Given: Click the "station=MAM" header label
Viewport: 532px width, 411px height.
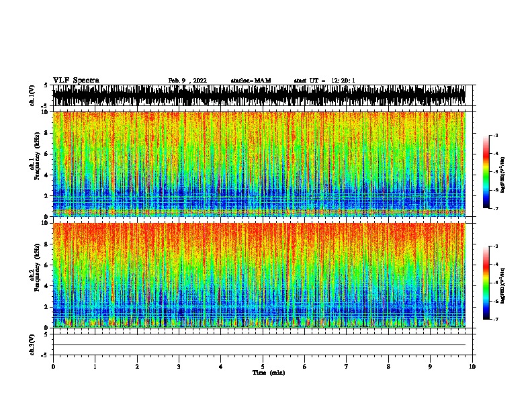Looking at the screenshot, I should tap(251, 81).
